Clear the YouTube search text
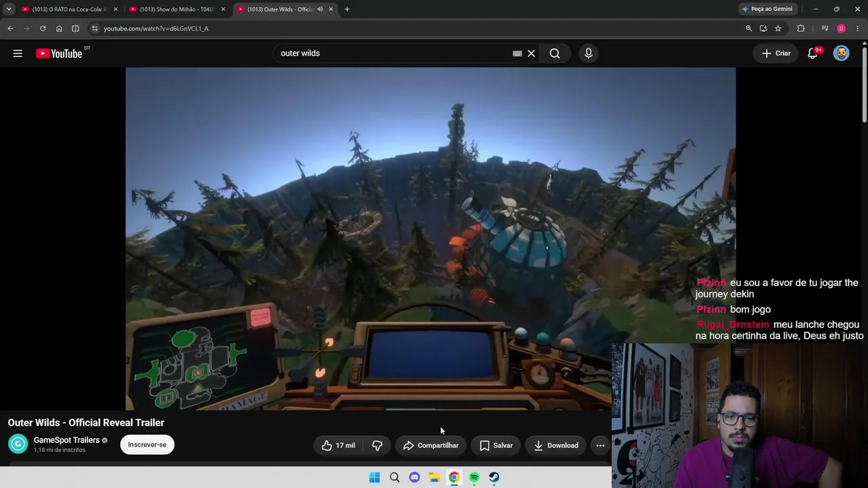This screenshot has height=488, width=868. [x=532, y=54]
